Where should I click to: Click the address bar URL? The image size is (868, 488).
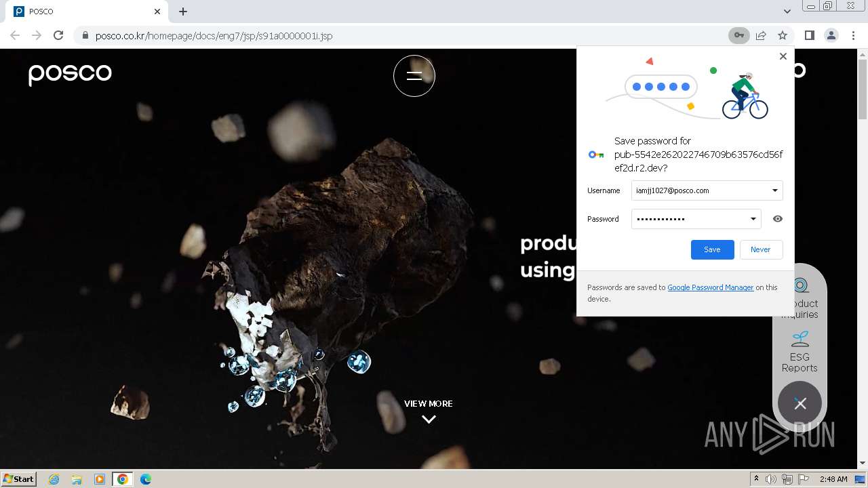[x=214, y=35]
